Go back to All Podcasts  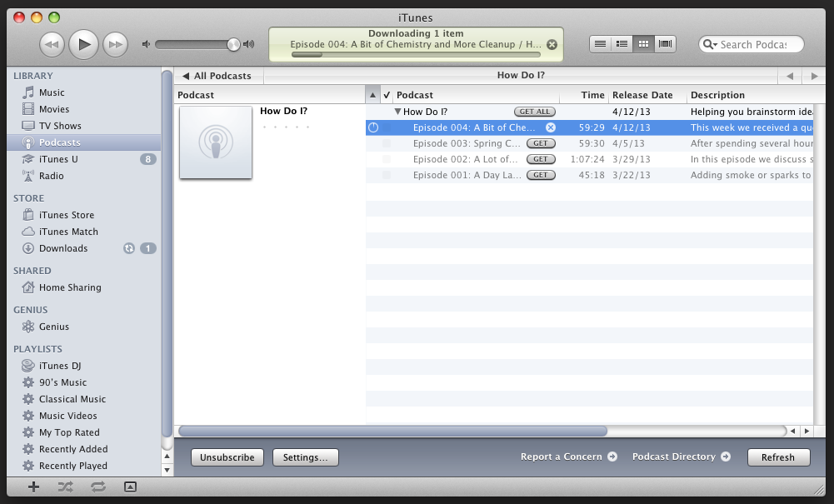pyautogui.click(x=217, y=76)
